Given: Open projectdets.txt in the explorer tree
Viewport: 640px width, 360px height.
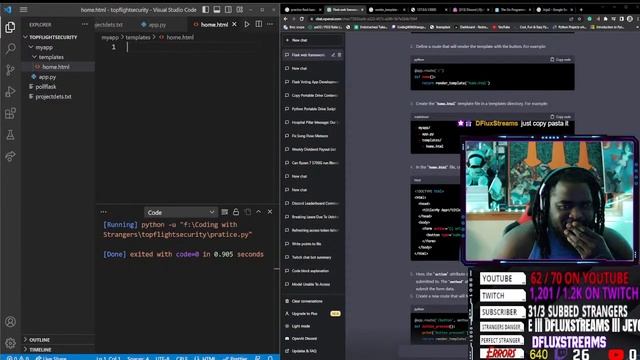Looking at the screenshot, I should (53, 97).
